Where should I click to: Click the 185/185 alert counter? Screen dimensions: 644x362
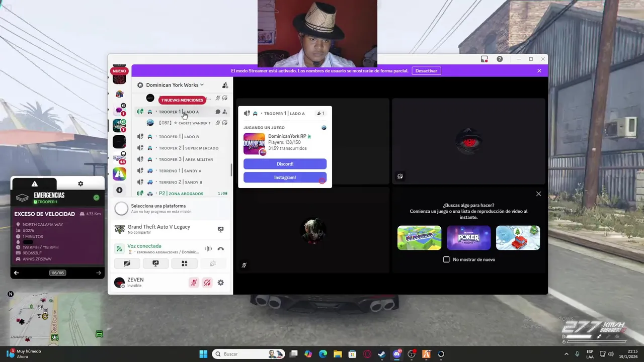tap(57, 273)
